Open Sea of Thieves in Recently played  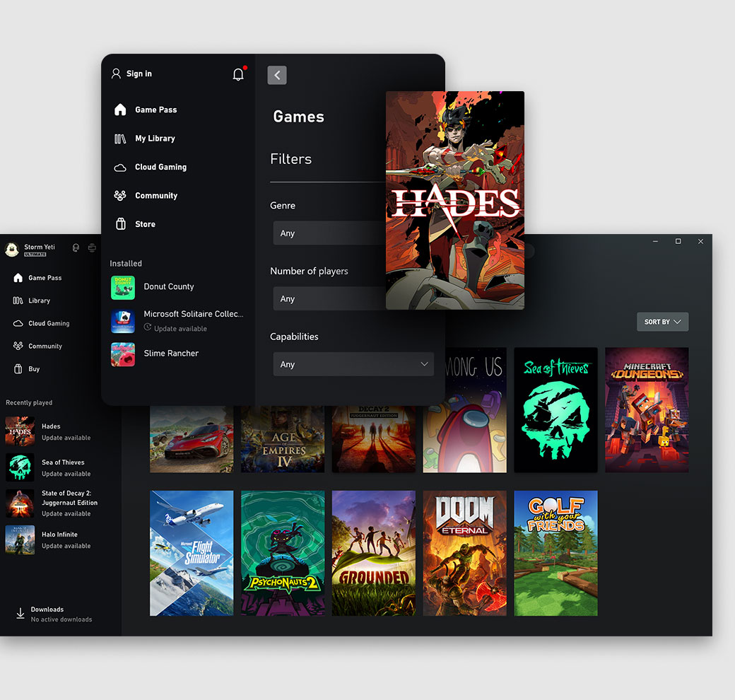point(48,467)
